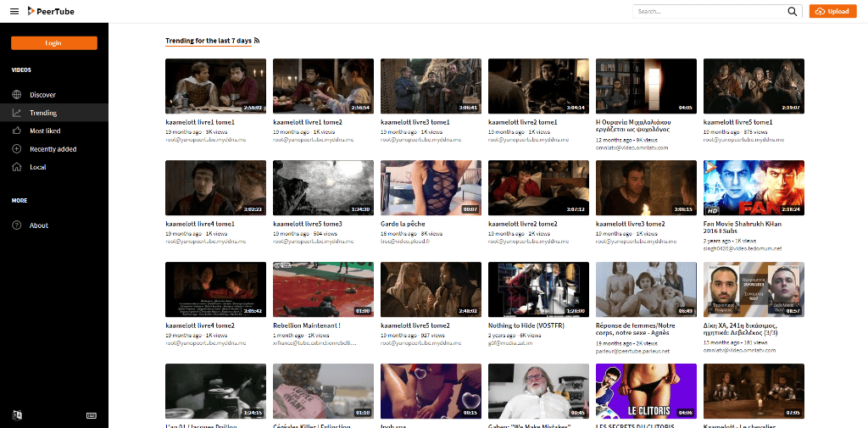This screenshot has height=428, width=868.
Task: Open the Η Ουρανία Μιχαλολιάκου video thumbnail
Action: coord(646,86)
